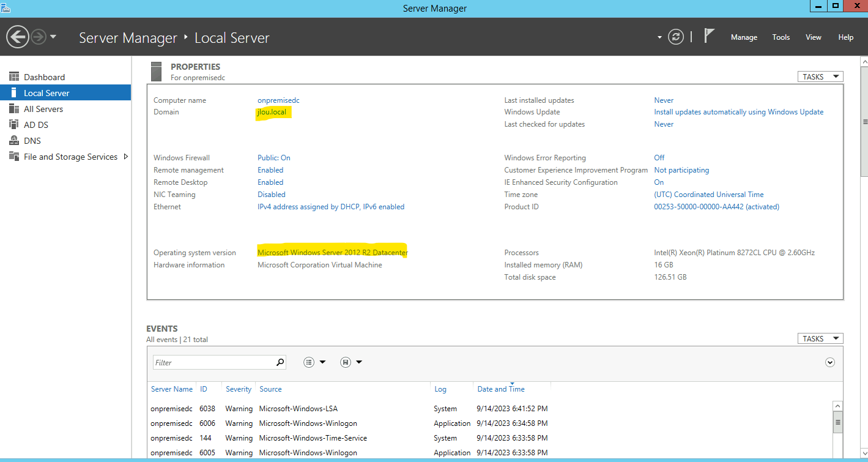Click the Not participating link
This screenshot has height=462, width=868.
pos(681,170)
